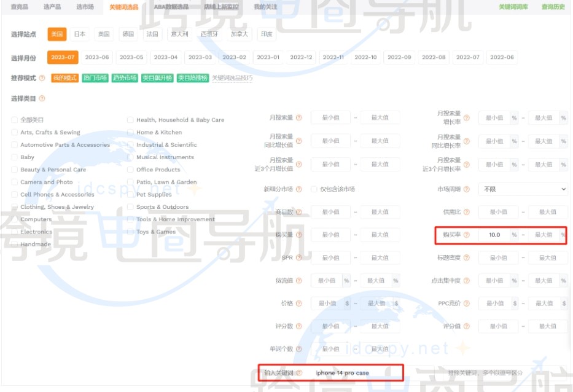Open the 价格 help icon
Viewport: 573px width, 392px height.
298,303
